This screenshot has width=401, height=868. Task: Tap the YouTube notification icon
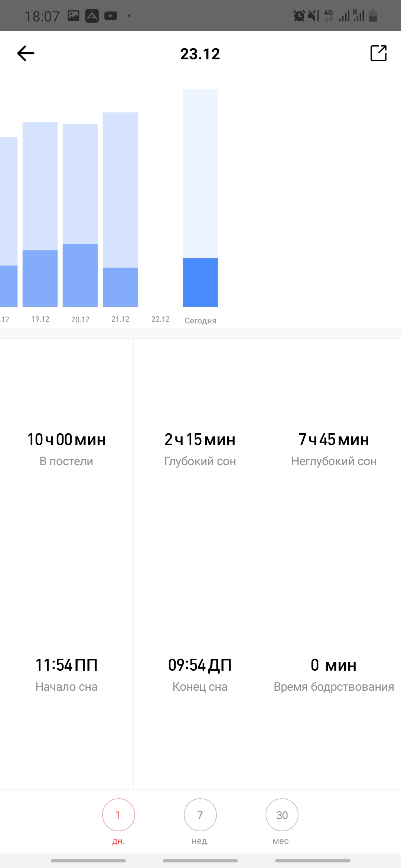click(111, 16)
